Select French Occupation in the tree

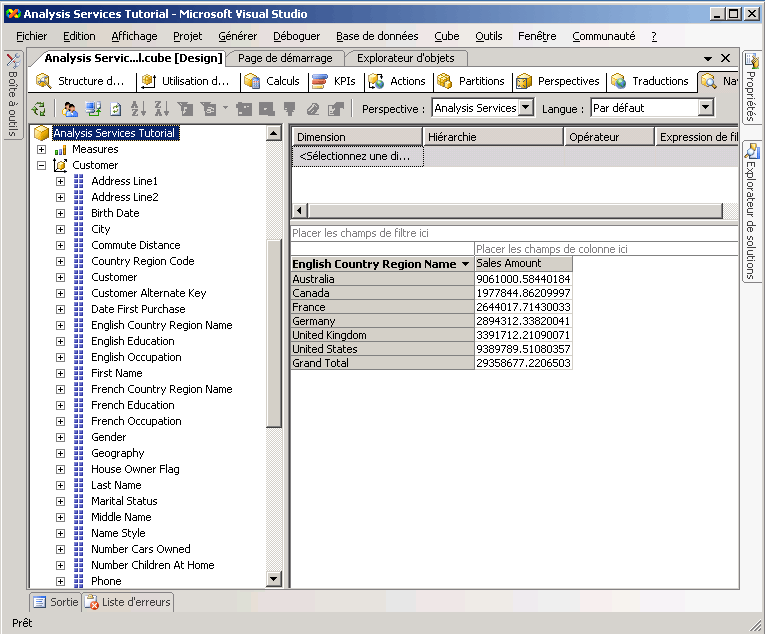click(136, 421)
